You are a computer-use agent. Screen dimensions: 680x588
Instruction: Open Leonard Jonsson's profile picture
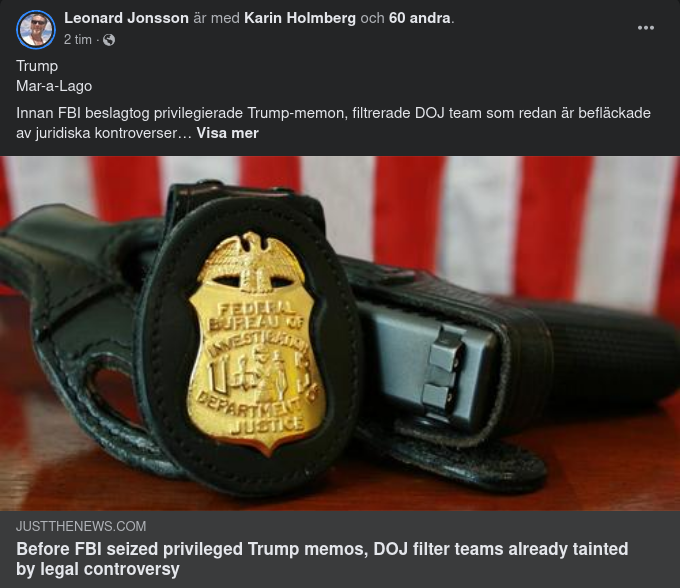click(x=36, y=29)
